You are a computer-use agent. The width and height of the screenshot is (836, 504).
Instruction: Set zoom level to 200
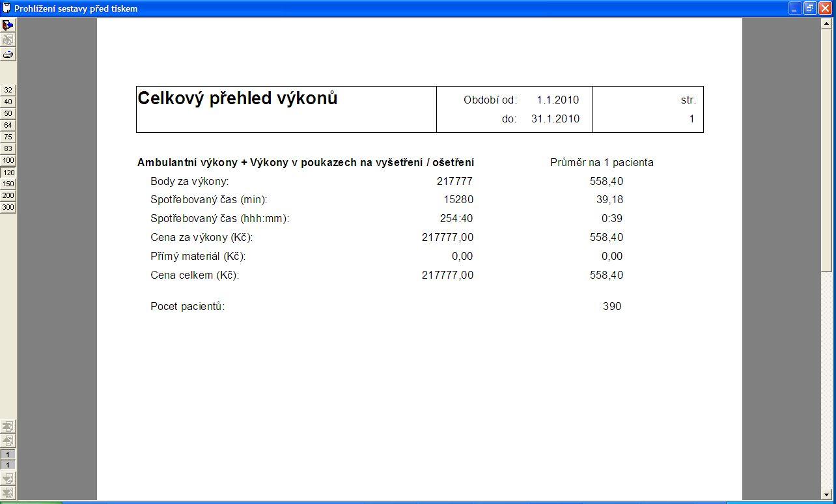[x=8, y=195]
